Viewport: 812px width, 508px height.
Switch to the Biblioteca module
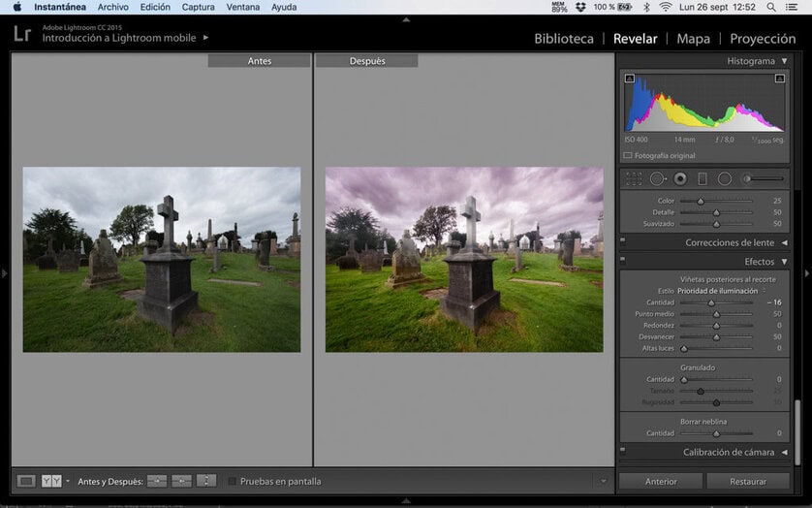tap(564, 39)
